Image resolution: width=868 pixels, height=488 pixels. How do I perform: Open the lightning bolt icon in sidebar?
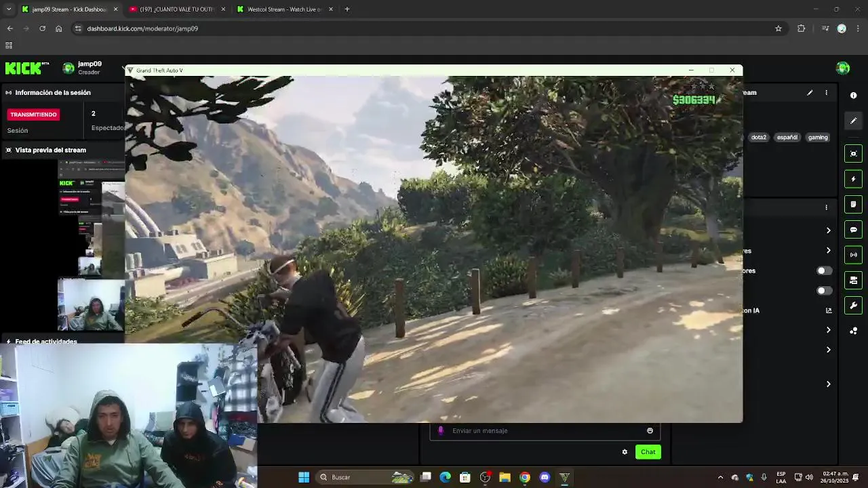[x=854, y=179]
